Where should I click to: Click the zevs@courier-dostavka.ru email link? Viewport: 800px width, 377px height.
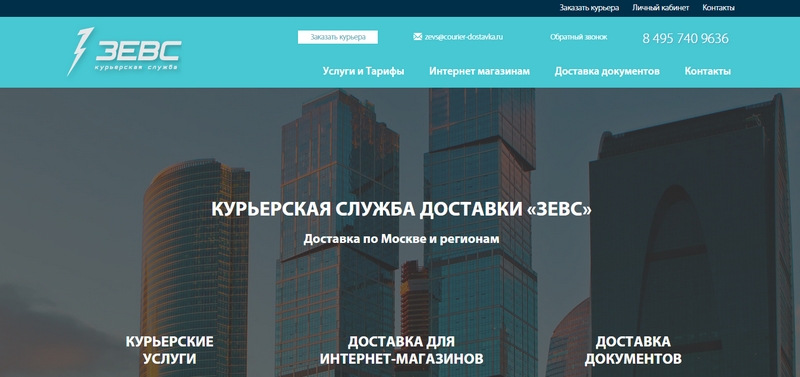coord(463,37)
